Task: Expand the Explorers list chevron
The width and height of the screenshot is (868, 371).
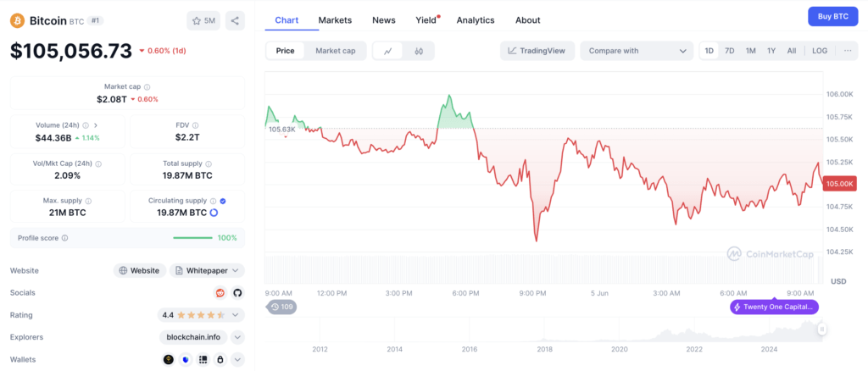Action: point(237,337)
